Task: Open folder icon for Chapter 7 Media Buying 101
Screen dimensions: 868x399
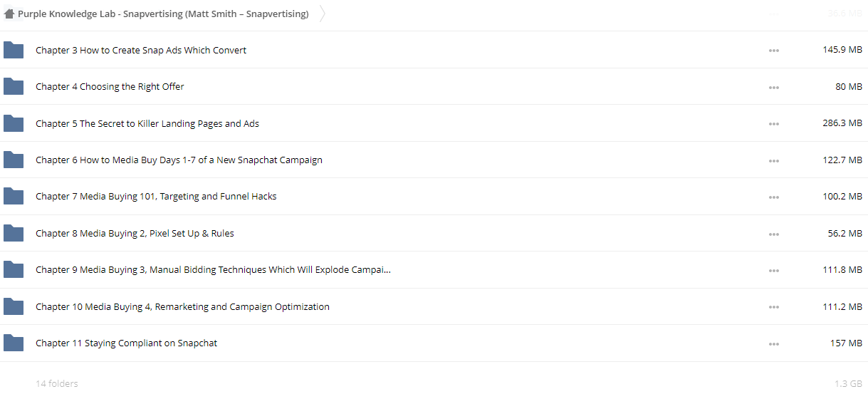Action: tap(14, 196)
